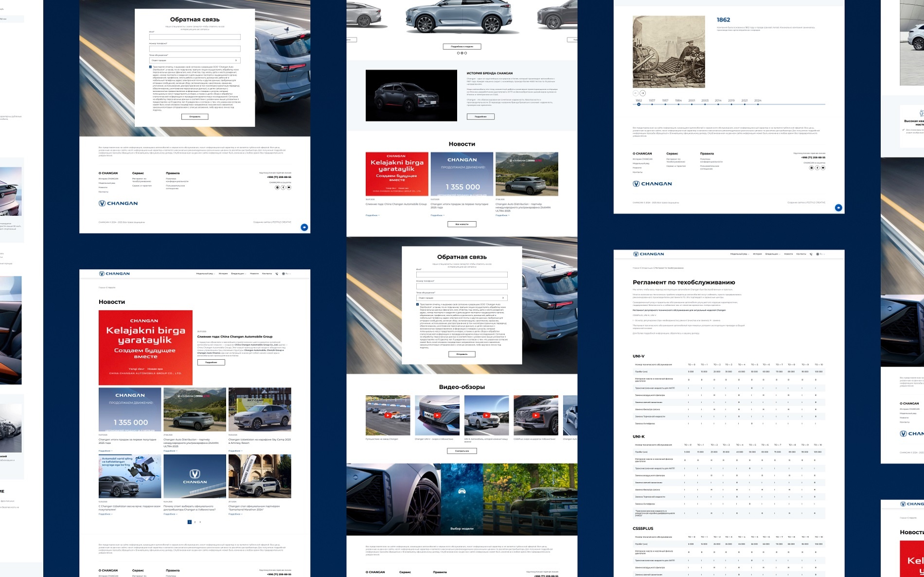Open the Samarkand Marathon news thumbnail
This screenshot has width=924, height=577.
click(260, 476)
